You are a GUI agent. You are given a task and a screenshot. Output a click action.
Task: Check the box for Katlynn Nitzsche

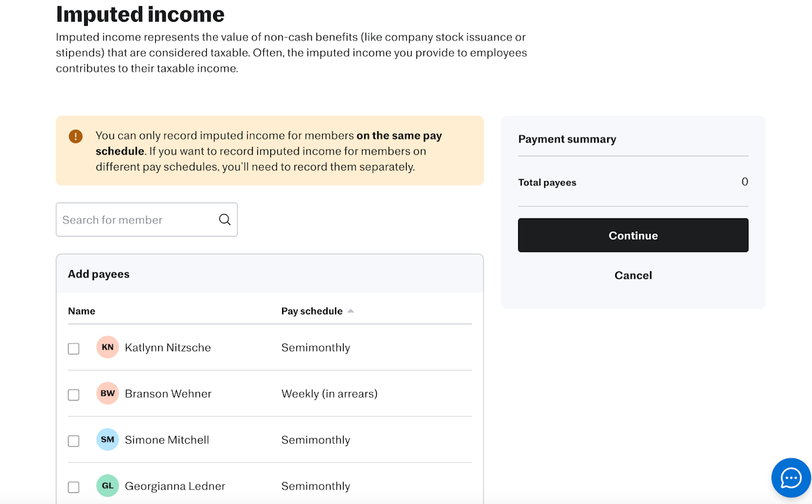point(73,348)
